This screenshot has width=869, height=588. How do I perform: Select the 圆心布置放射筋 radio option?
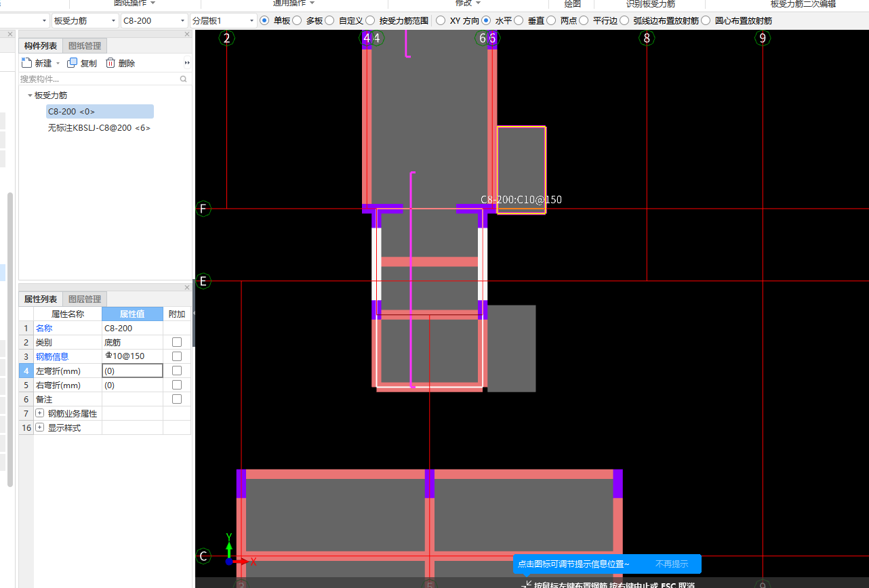tap(706, 20)
